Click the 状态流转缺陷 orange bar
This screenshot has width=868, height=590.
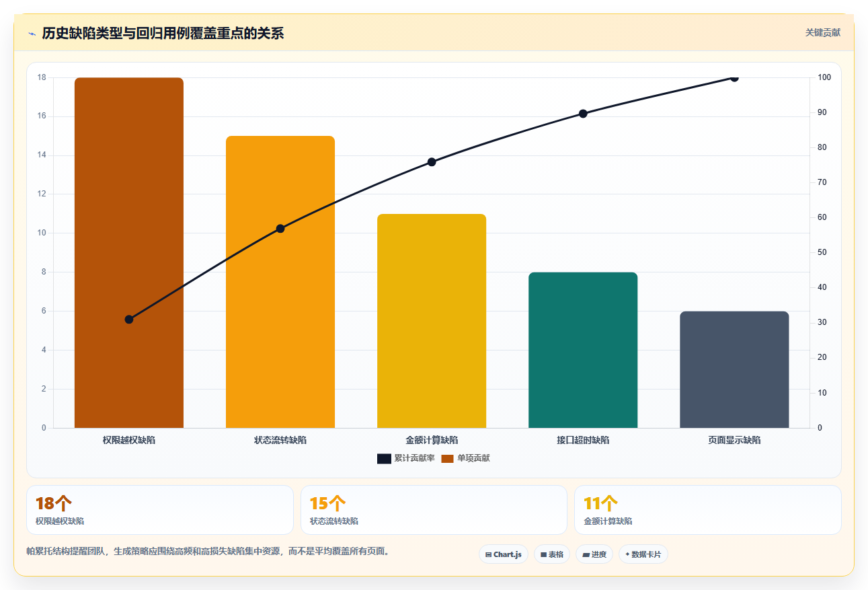coord(280,282)
